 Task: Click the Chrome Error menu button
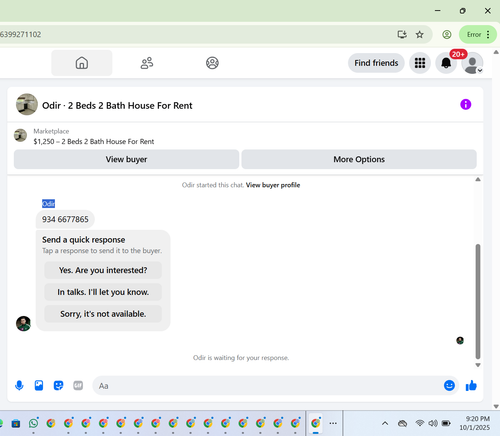point(478,34)
